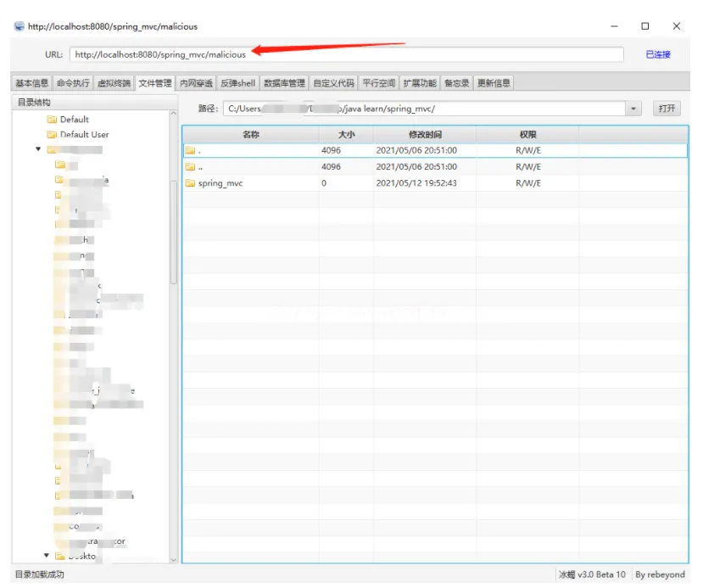703x588 pixels.
Task: Click the 目录结构 panel header
Action: click(94, 103)
